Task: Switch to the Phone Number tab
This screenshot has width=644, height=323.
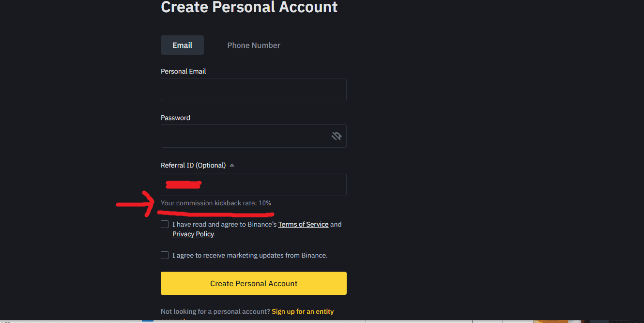Action: [254, 45]
